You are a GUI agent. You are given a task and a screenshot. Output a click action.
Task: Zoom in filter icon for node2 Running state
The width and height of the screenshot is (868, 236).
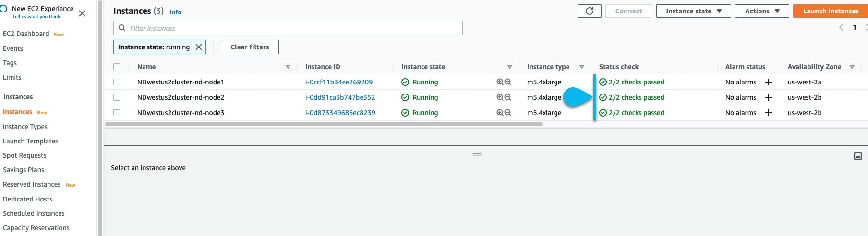coord(500,97)
